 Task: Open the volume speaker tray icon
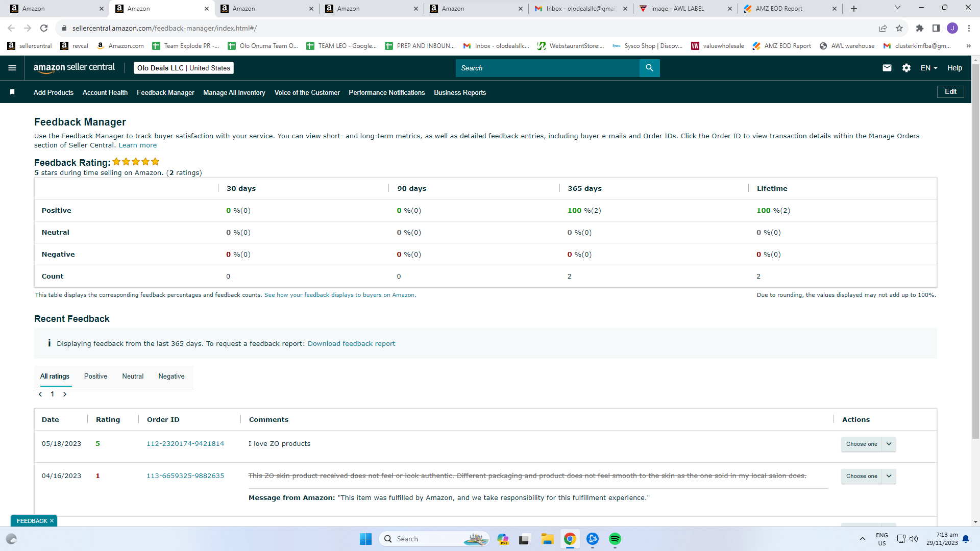click(x=914, y=539)
